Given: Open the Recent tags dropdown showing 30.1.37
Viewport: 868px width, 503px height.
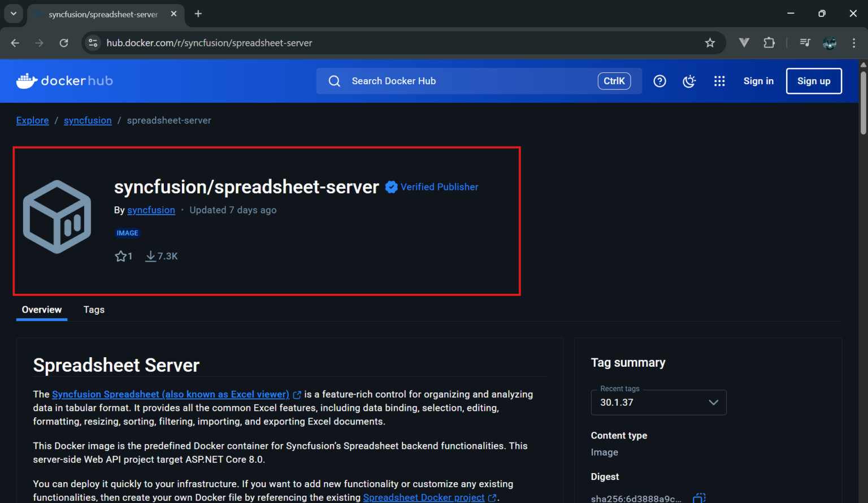Looking at the screenshot, I should tap(713, 402).
